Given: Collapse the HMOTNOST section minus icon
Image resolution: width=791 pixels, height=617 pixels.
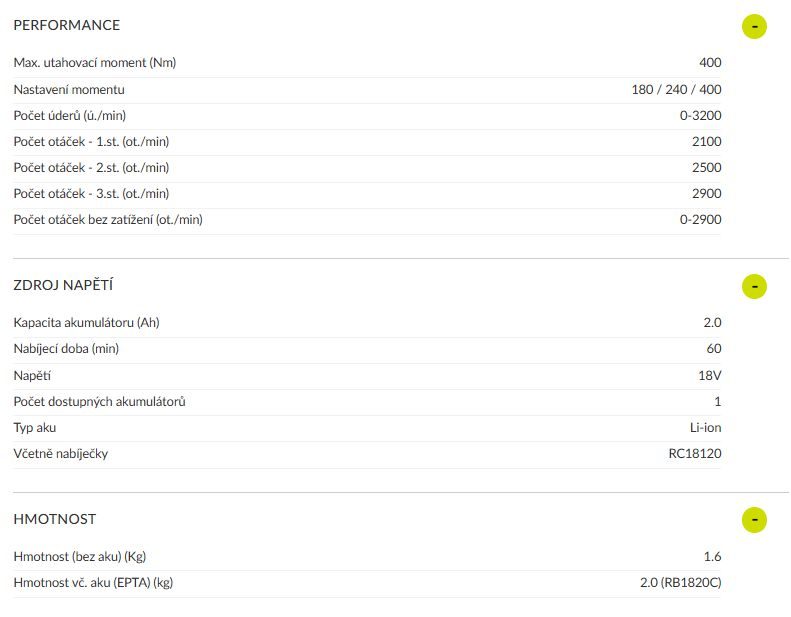Looking at the screenshot, I should 754,520.
